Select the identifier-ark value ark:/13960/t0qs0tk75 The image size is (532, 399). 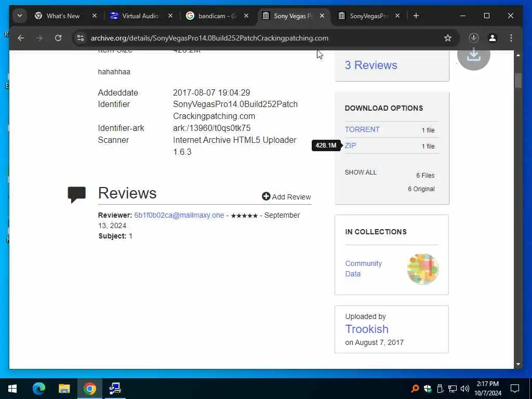(212, 128)
